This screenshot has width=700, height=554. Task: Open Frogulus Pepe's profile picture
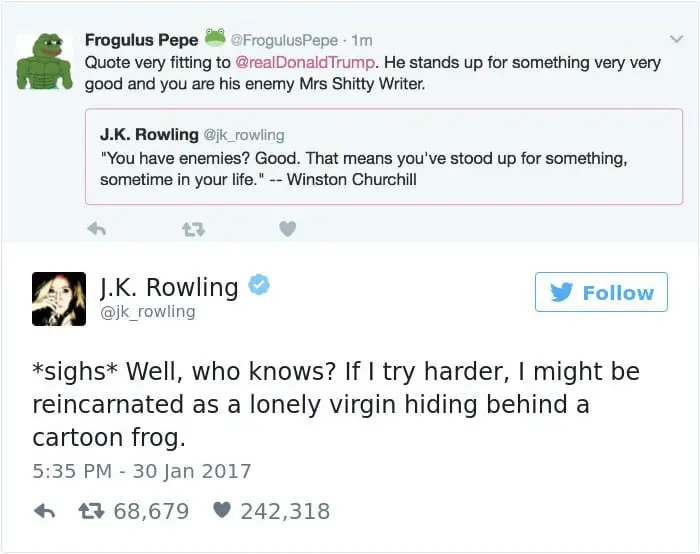pyautogui.click(x=46, y=60)
